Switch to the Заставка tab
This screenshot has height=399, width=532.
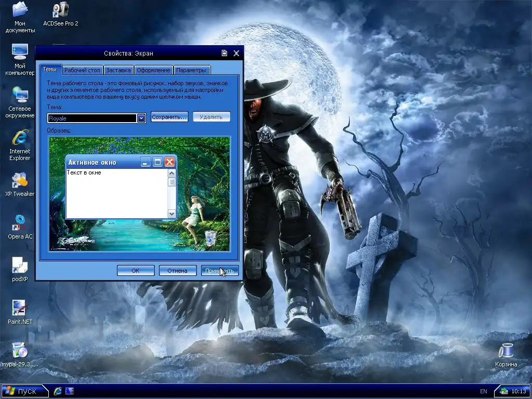coord(118,70)
